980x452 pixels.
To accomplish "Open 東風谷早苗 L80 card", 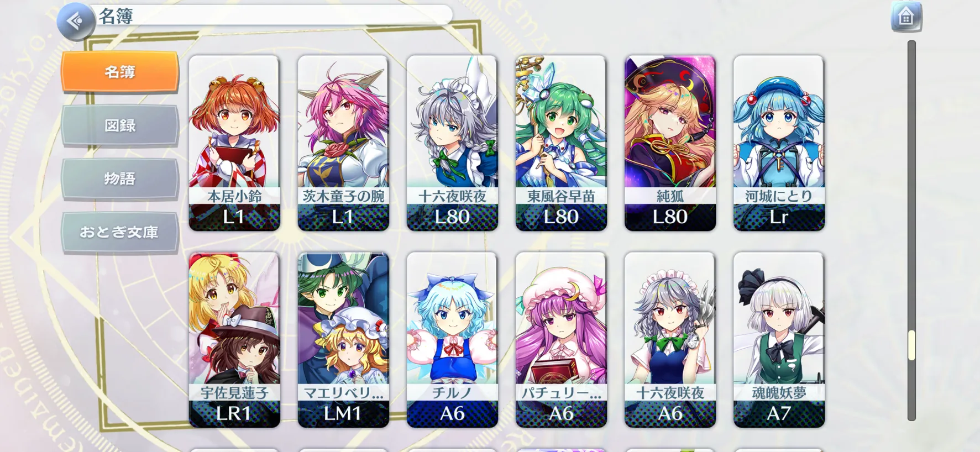I will point(561,143).
